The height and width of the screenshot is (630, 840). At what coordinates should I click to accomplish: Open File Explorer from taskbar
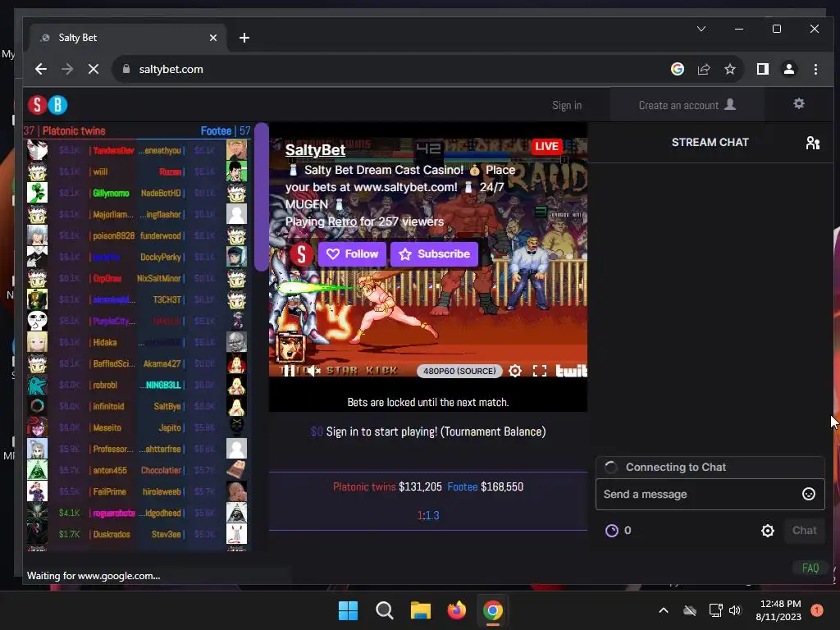(x=421, y=610)
